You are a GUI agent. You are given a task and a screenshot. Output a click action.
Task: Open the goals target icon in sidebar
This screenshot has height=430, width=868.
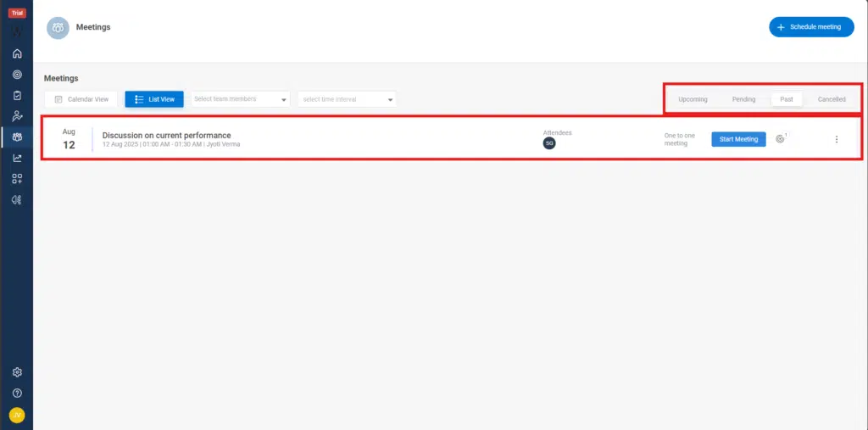pyautogui.click(x=17, y=75)
